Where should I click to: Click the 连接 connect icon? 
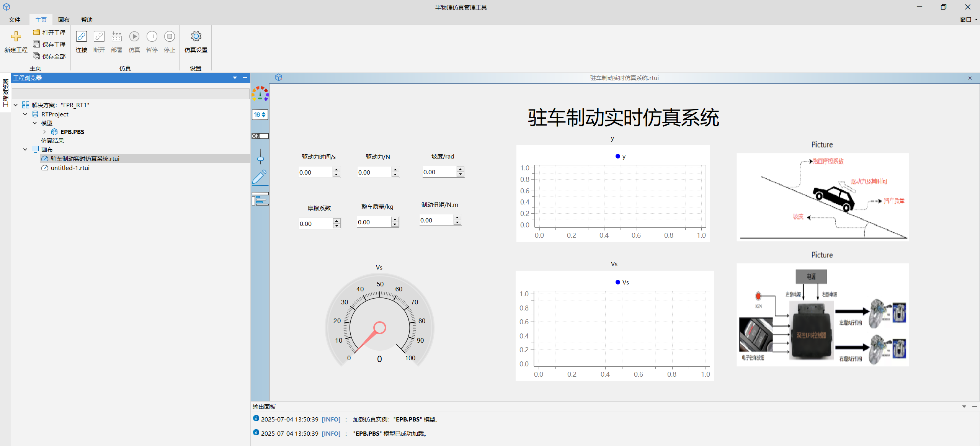click(x=82, y=36)
